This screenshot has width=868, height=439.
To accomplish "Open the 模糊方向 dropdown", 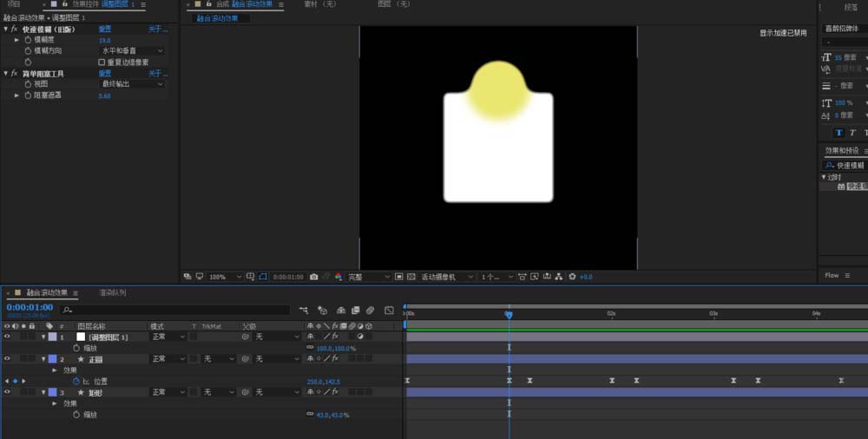I will point(132,51).
